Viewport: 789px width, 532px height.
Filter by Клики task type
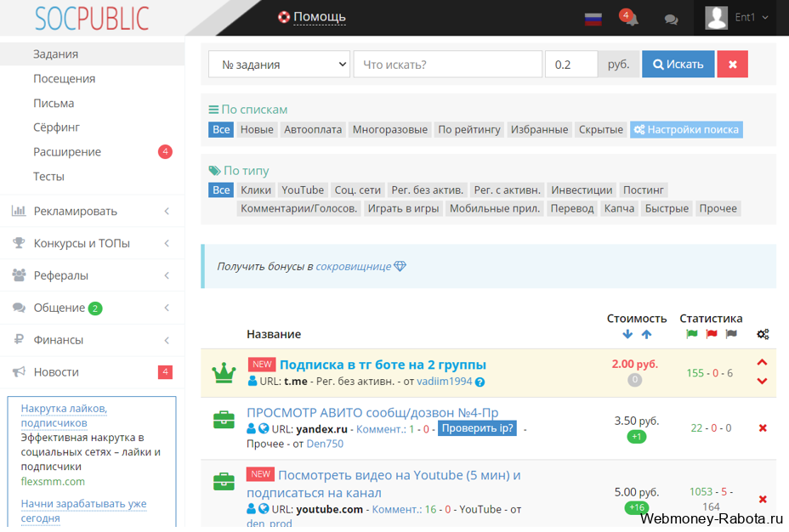(x=256, y=190)
